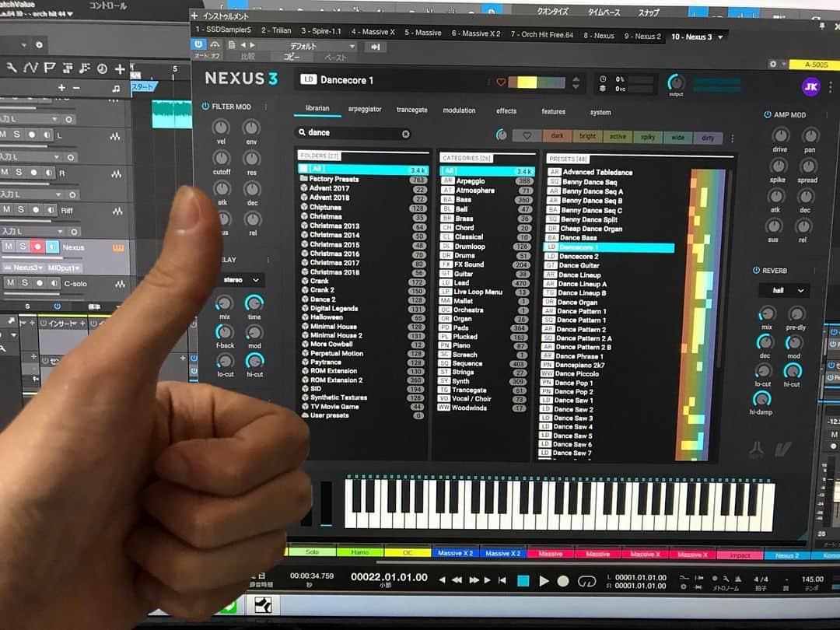The height and width of the screenshot is (630, 840).
Task: Open the effects tab
Action: (506, 111)
